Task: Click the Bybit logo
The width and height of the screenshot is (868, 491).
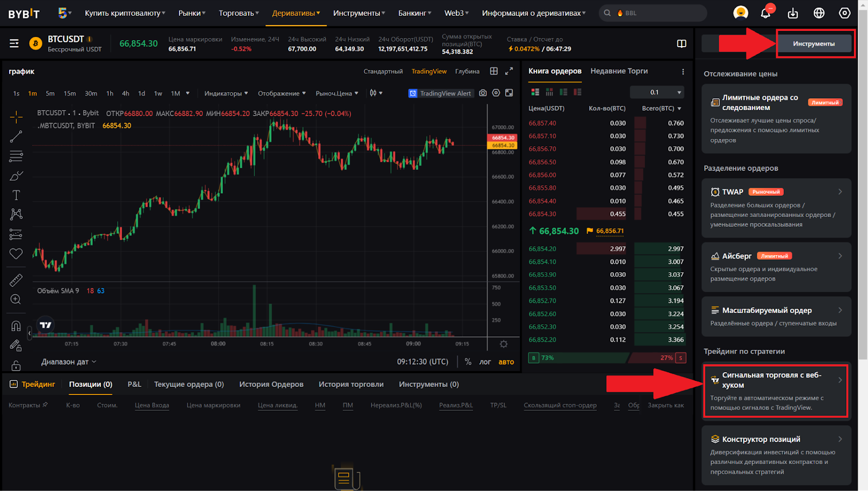Action: [24, 14]
